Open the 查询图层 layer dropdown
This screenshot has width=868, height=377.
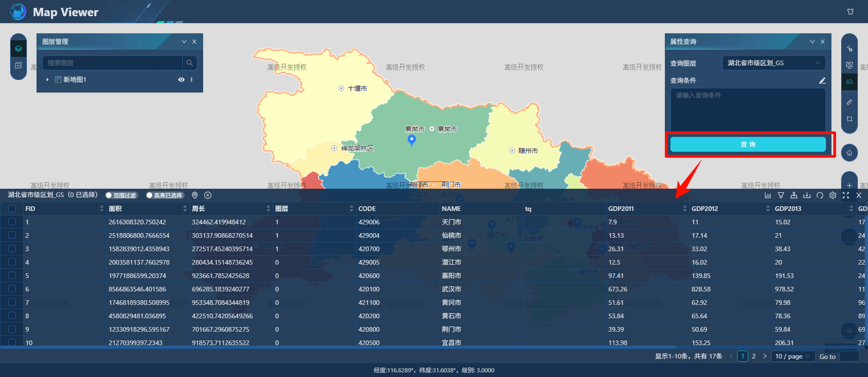click(774, 63)
